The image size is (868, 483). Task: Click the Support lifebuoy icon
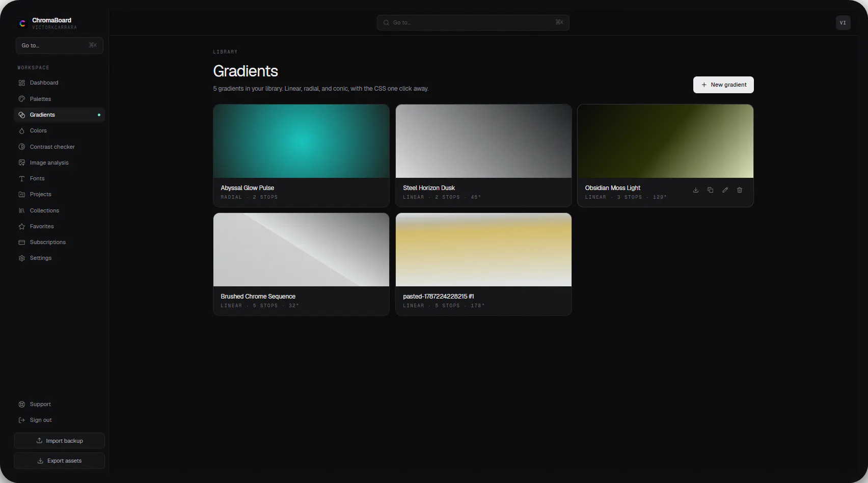point(22,404)
